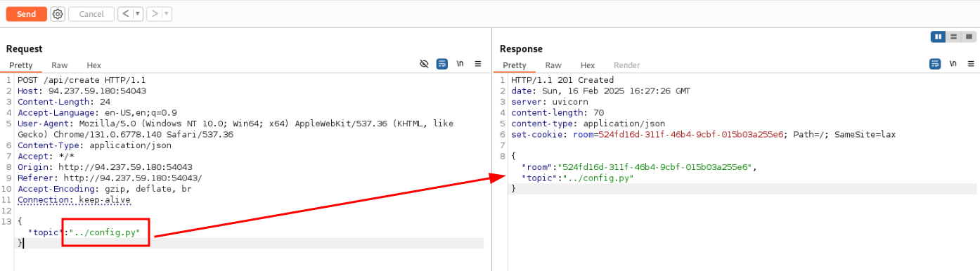Click the Referer header line
Image resolution: width=980 pixels, height=271 pixels.
click(x=110, y=178)
